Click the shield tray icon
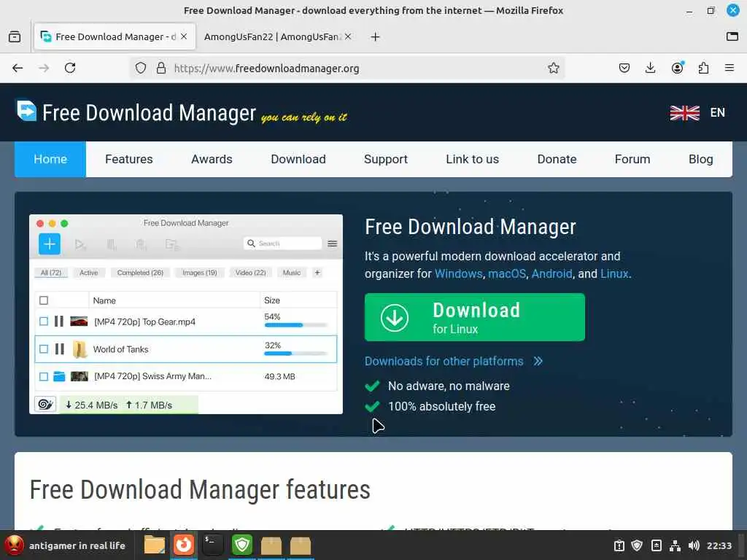The image size is (747, 560). [x=637, y=545]
